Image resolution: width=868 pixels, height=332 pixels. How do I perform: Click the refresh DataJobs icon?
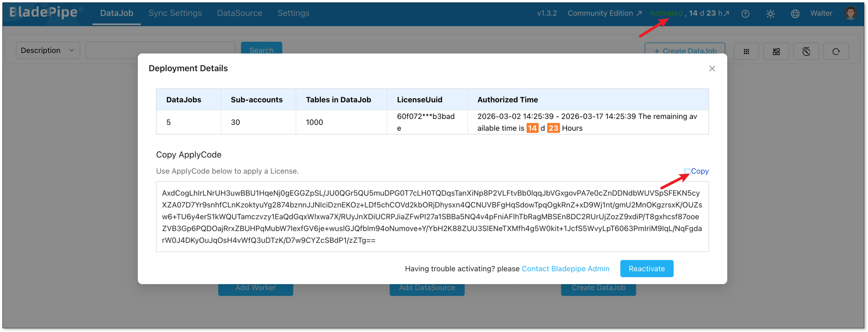point(836,51)
